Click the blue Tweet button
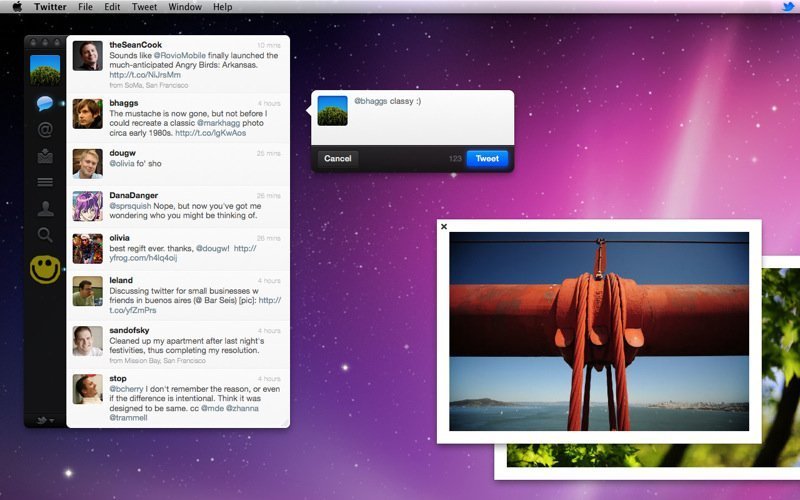This screenshot has width=800, height=500. [x=487, y=159]
